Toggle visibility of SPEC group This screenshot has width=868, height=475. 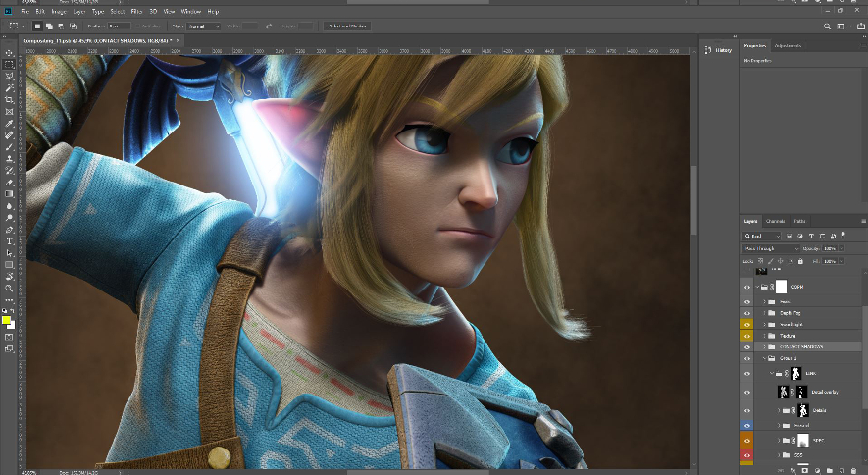pyautogui.click(x=746, y=441)
